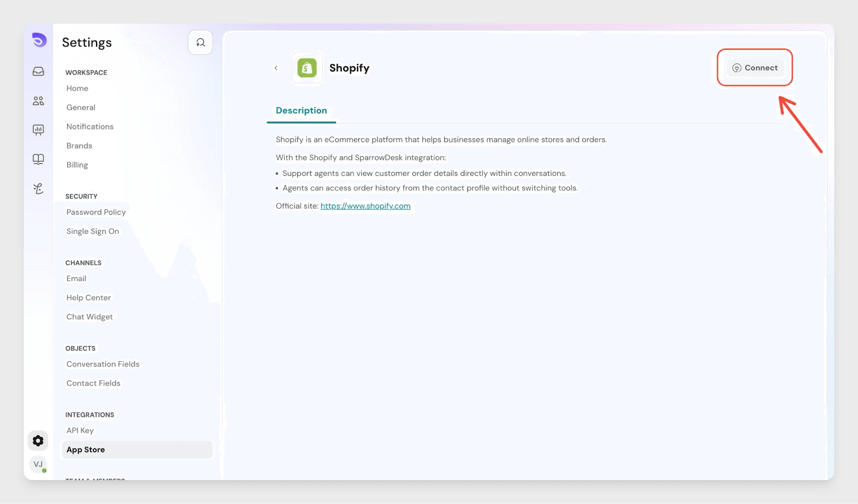Click the 'Agents can access order history' bullet
This screenshot has width=858, height=504.
[x=430, y=188]
